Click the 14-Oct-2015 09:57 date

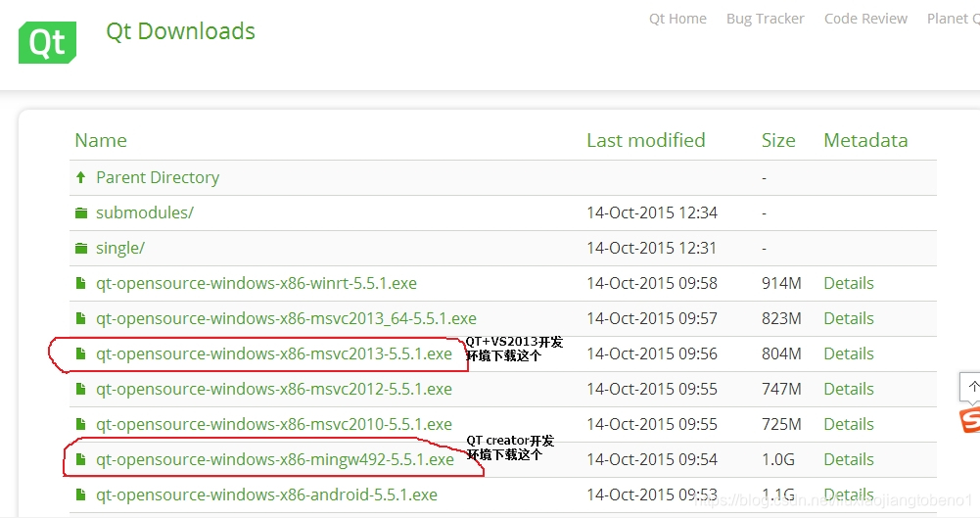pyautogui.click(x=652, y=318)
